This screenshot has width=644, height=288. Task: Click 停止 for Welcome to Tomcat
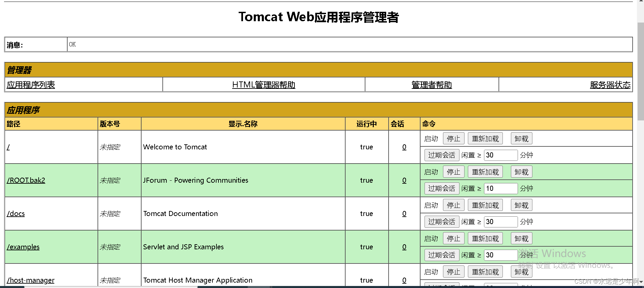(x=453, y=139)
